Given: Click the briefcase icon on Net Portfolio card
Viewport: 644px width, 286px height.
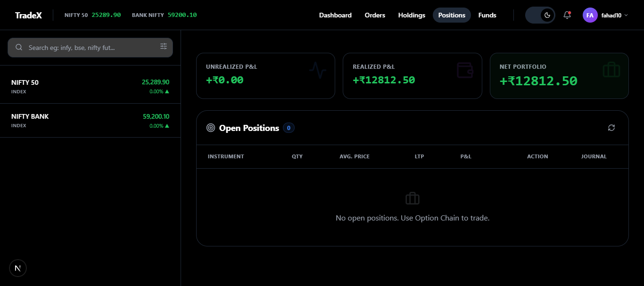Looking at the screenshot, I should (611, 70).
